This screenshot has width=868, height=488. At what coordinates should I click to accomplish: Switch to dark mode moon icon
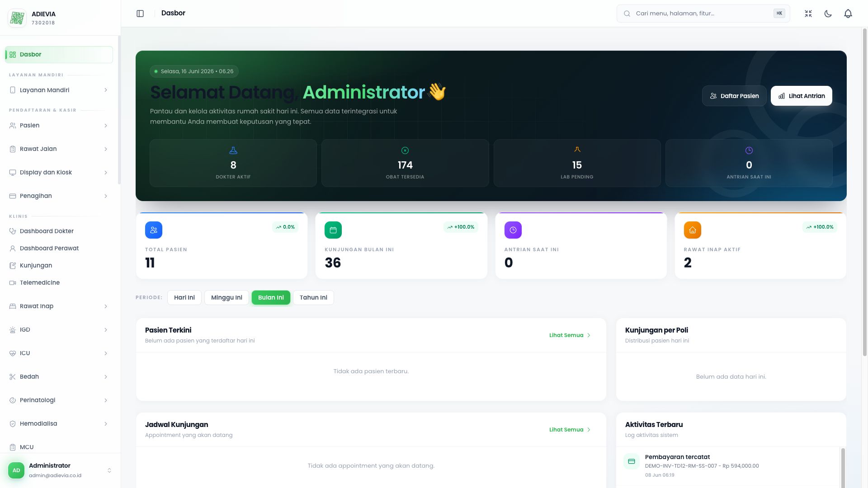828,14
